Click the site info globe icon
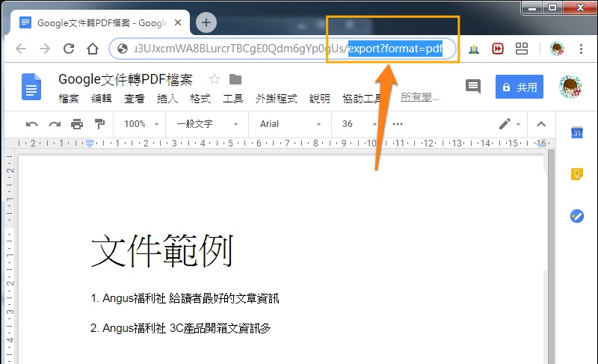Screen dimensions: 598x364 [123, 49]
